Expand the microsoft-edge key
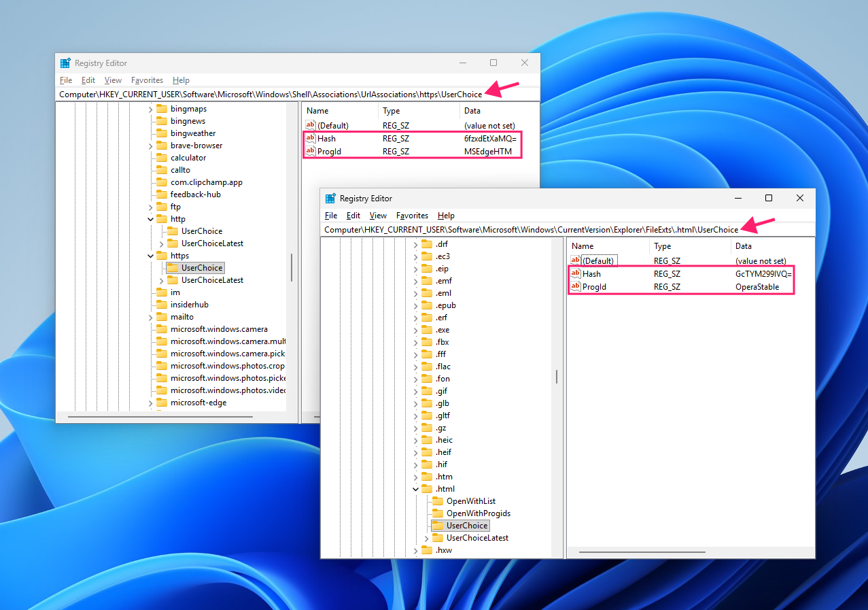Viewport: 868px width, 610px height. point(150,403)
